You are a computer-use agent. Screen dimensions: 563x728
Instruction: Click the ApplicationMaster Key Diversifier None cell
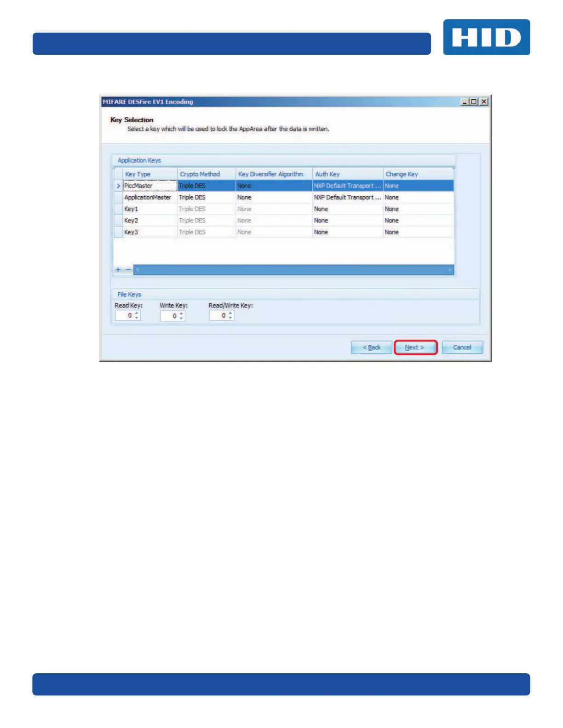click(x=274, y=197)
